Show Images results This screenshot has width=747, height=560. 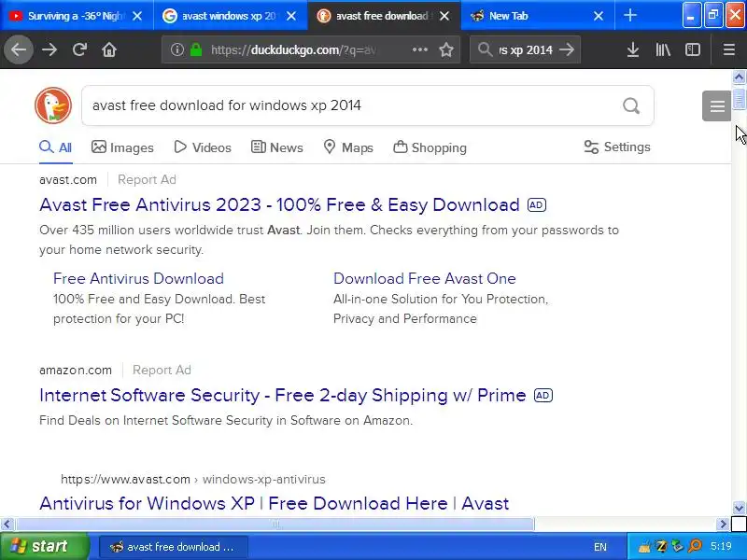point(122,147)
